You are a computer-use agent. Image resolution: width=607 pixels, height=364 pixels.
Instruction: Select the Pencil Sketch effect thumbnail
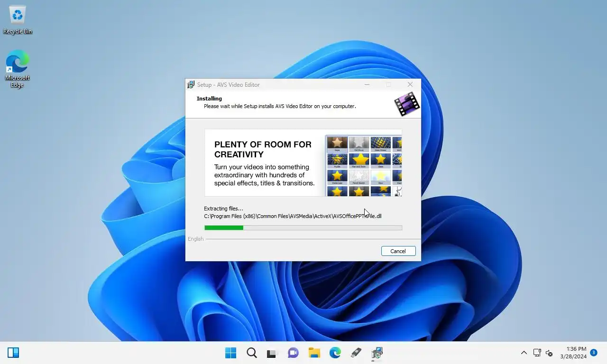coord(359,177)
